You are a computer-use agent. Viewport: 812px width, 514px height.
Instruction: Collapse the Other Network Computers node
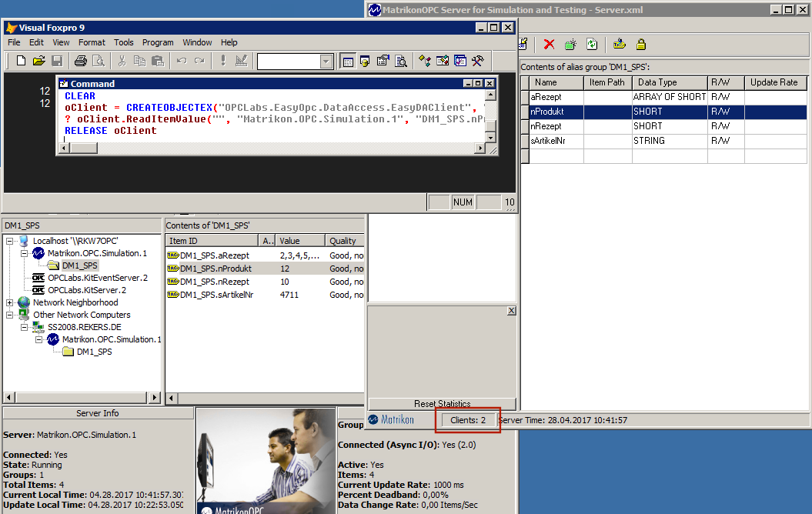[10, 315]
